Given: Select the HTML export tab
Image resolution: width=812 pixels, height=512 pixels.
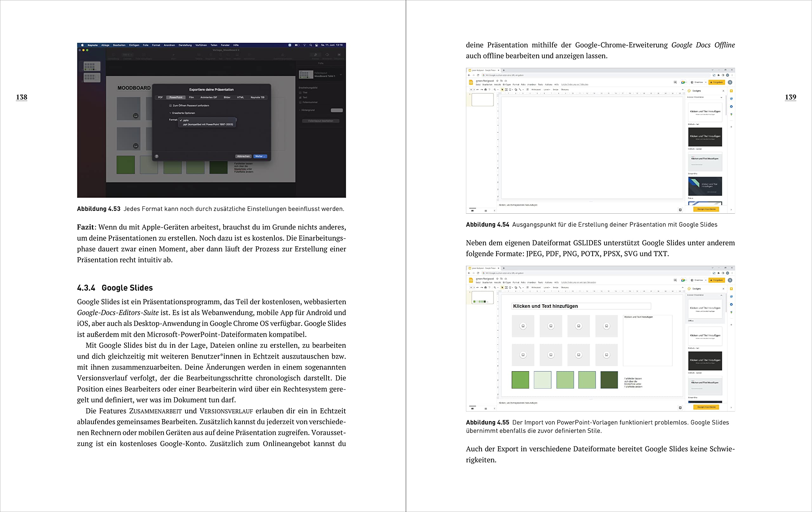Looking at the screenshot, I should (240, 97).
